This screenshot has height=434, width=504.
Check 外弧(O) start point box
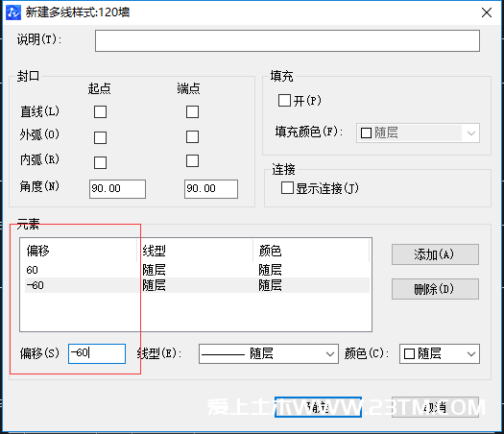pyautogui.click(x=100, y=137)
